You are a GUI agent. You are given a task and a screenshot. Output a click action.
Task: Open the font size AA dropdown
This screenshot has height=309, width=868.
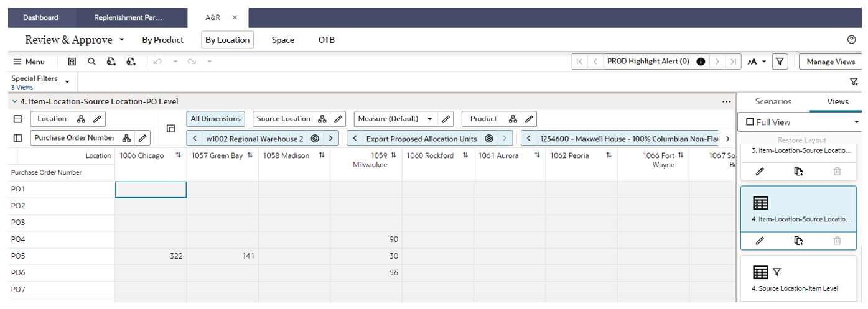[x=757, y=62]
